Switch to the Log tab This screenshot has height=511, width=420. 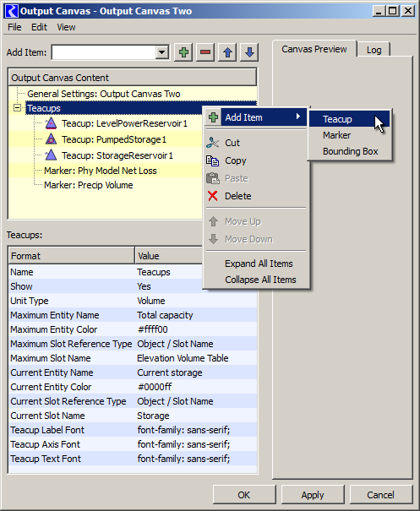tap(374, 50)
